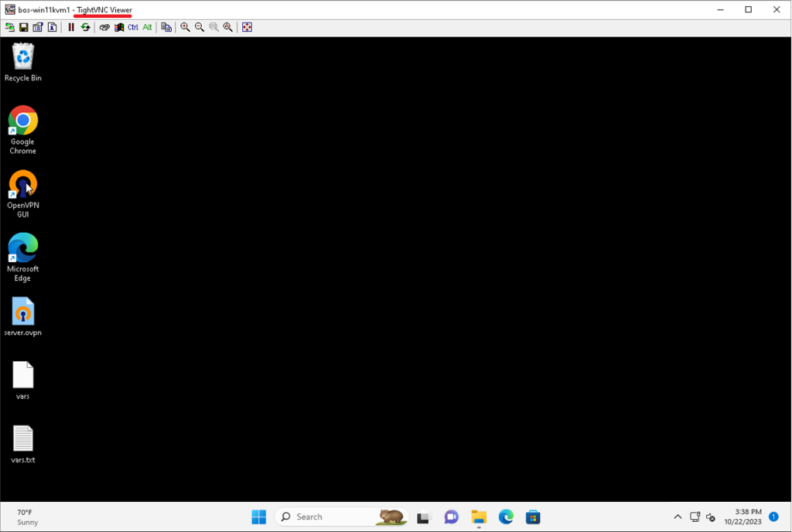
Task: Select the vars file without extension
Action: pos(22,380)
